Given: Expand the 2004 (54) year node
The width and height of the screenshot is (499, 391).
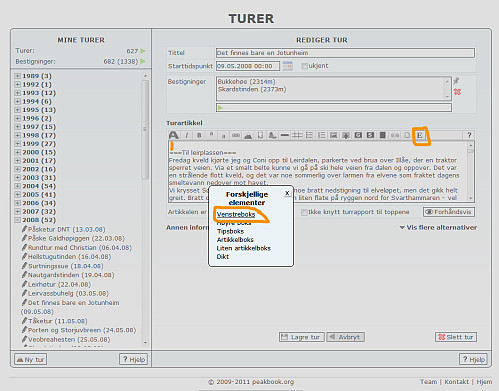Looking at the screenshot, I should [x=18, y=186].
